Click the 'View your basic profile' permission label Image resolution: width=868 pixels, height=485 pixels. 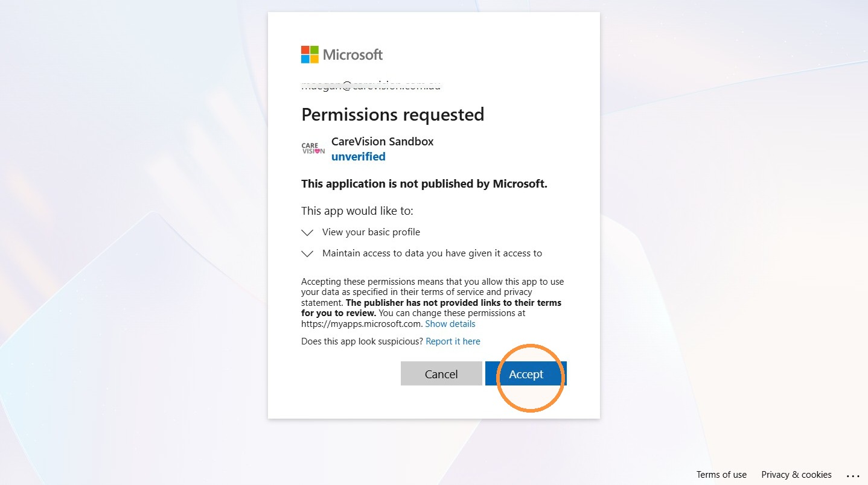[x=371, y=232]
